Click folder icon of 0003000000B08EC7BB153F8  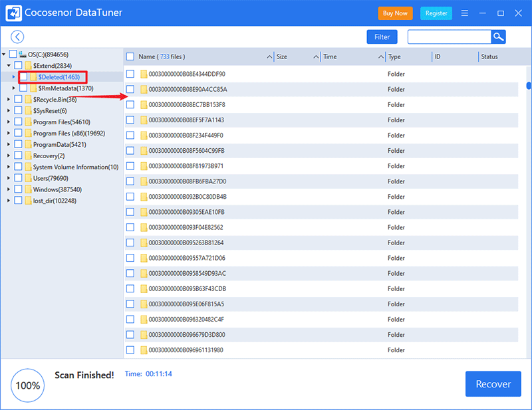[x=144, y=105]
